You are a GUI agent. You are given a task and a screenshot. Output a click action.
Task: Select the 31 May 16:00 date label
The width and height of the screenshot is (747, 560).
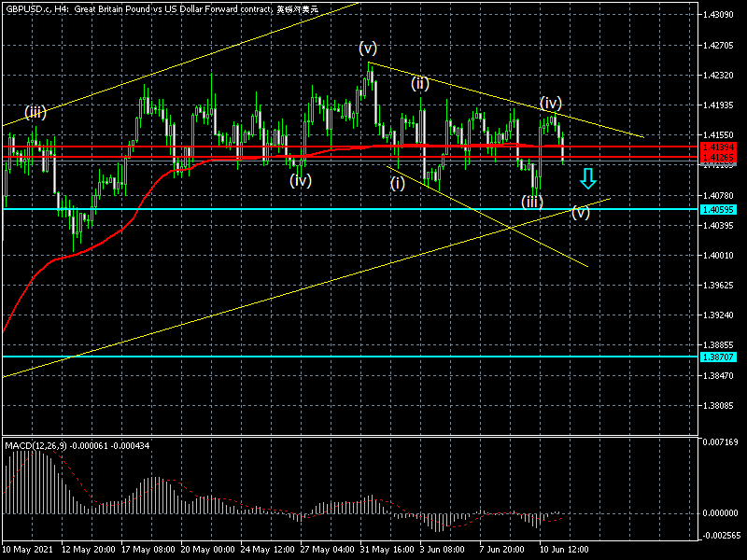(387, 551)
